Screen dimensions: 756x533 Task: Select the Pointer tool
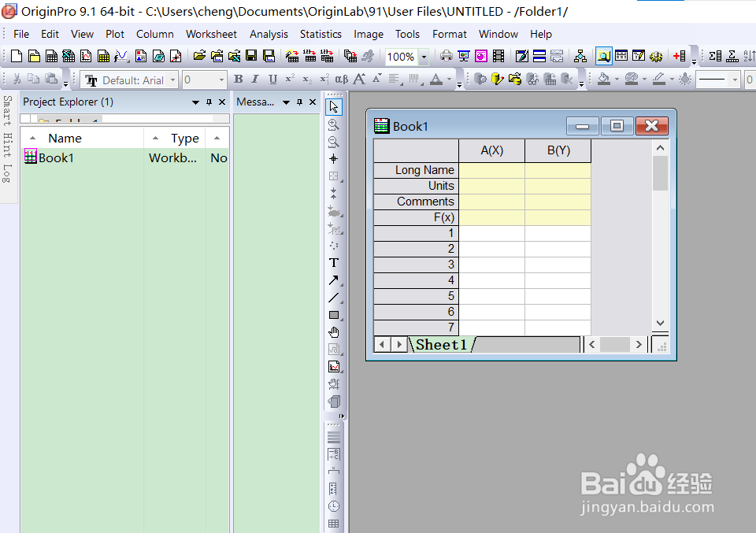click(334, 107)
